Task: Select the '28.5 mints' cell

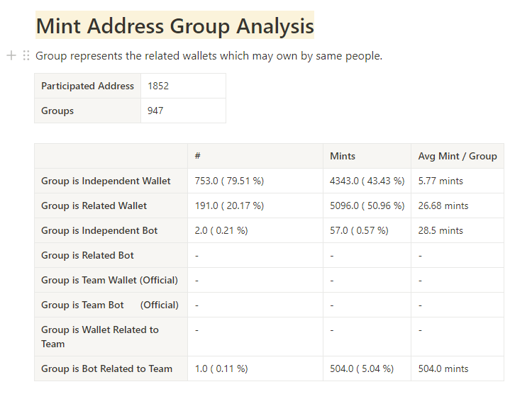Action: click(x=458, y=230)
